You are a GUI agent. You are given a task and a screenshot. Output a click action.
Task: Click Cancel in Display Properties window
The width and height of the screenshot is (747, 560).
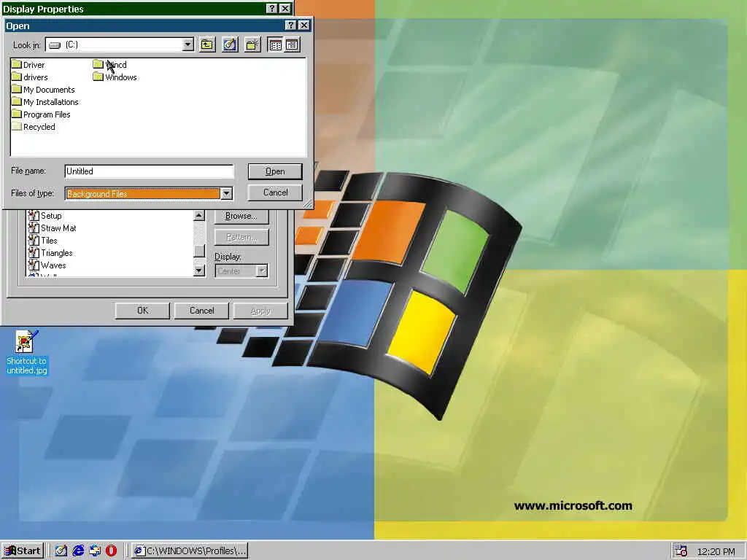(x=201, y=311)
